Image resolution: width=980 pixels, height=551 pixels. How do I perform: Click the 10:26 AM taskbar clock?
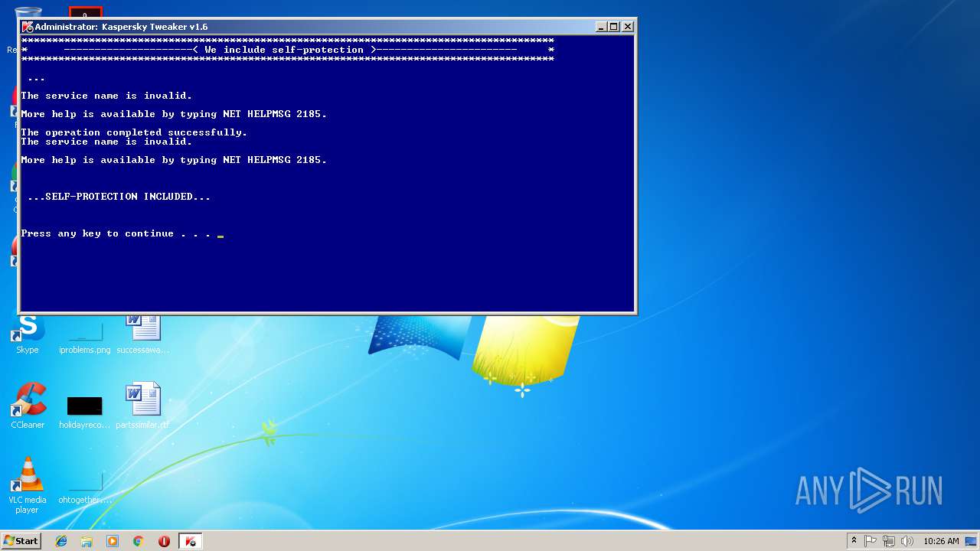click(941, 541)
